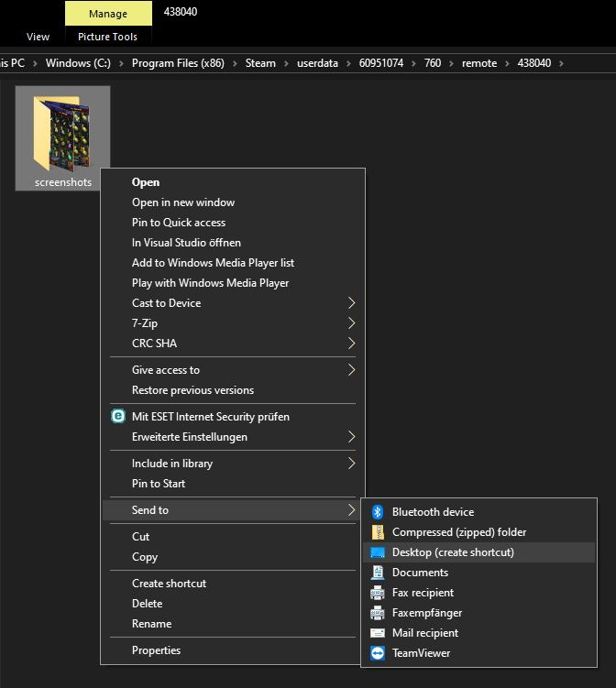Expand the Erweiterte Einstellungen submenu arrow
Screen dimensions: 616x688
pos(351,437)
